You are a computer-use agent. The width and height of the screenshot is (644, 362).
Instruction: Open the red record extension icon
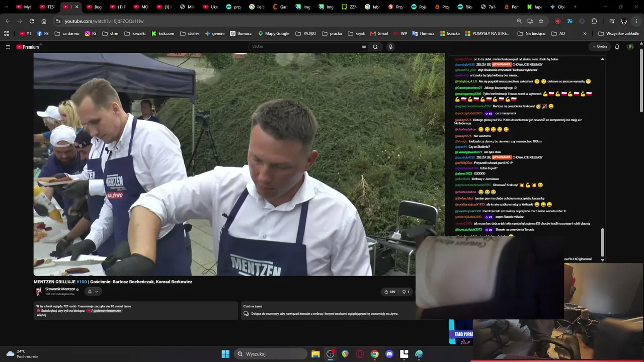coord(557,21)
